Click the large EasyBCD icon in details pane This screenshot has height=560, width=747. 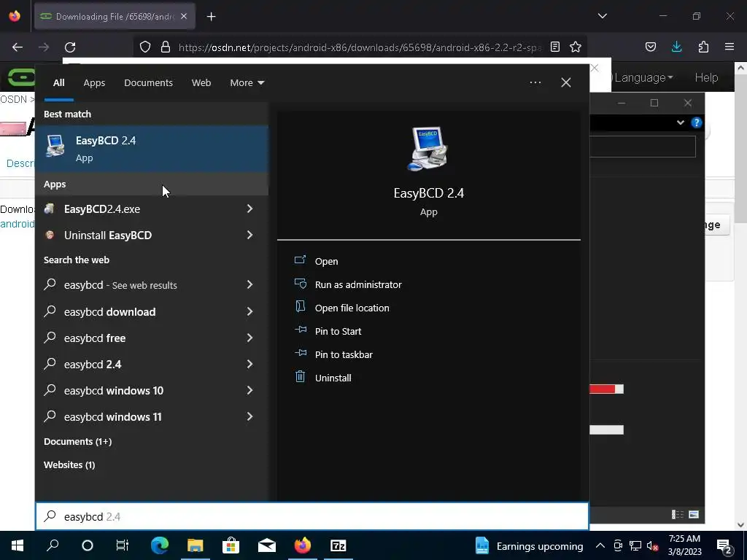click(x=427, y=149)
